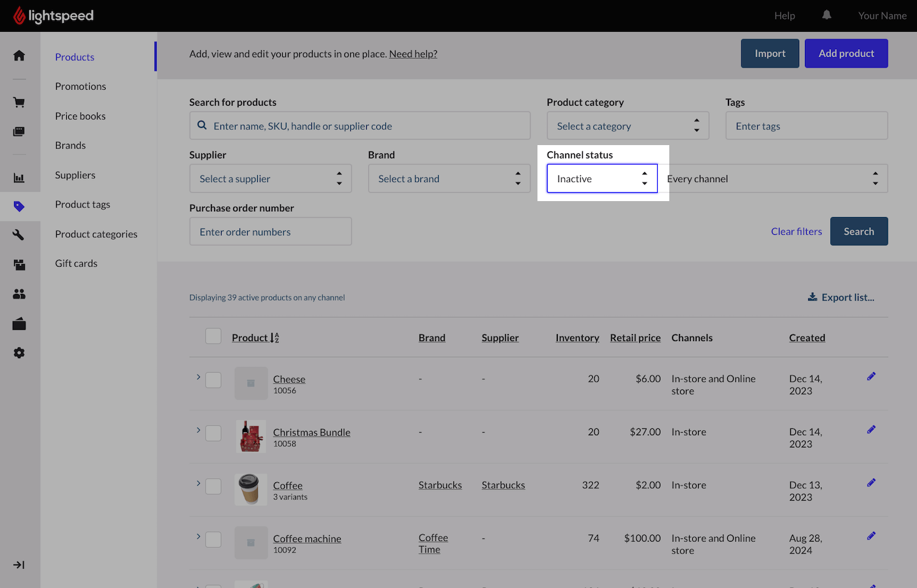Click the wrench Setup icon
This screenshot has width=917, height=588.
(19, 235)
